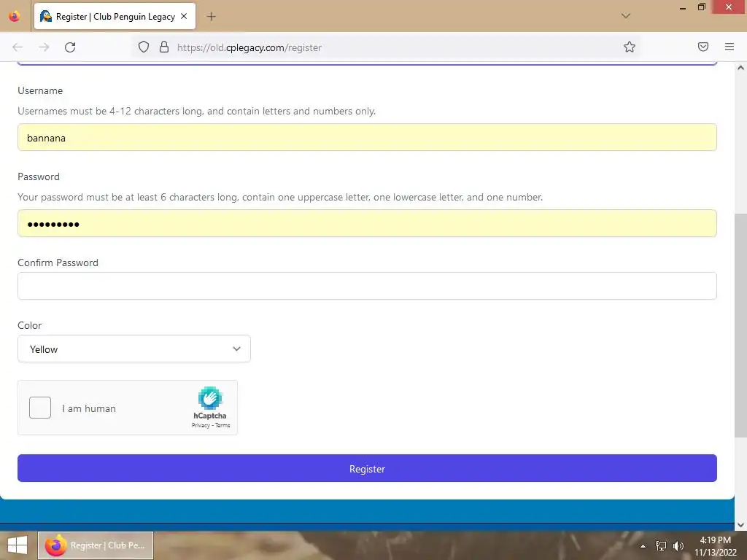Select the Register Club Penguin Legacy tab
Viewport: 747px width, 560px height.
pos(115,16)
